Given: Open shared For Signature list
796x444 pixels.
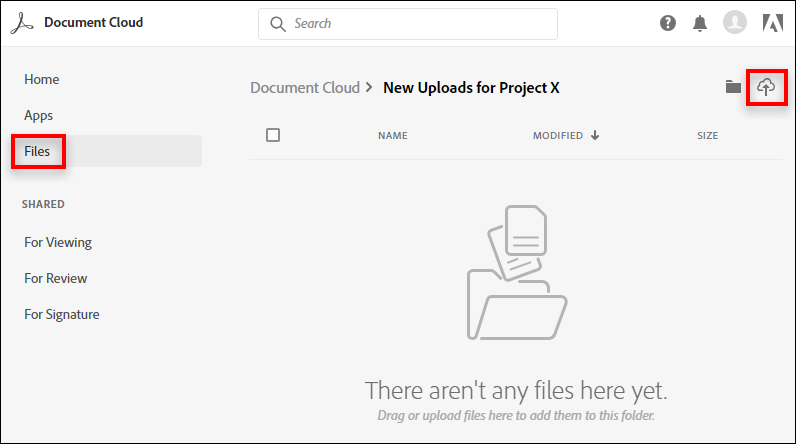Looking at the screenshot, I should tap(62, 314).
